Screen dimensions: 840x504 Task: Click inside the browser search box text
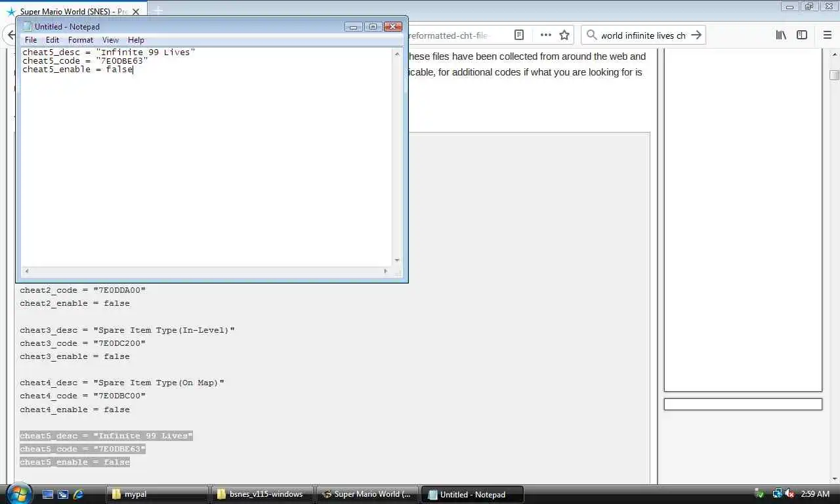pyautogui.click(x=643, y=35)
